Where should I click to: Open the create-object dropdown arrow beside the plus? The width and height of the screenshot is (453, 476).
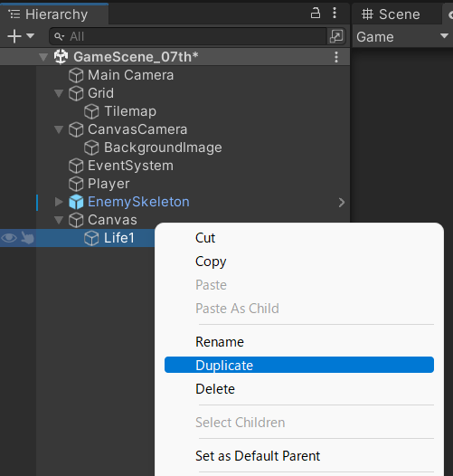pyautogui.click(x=30, y=36)
